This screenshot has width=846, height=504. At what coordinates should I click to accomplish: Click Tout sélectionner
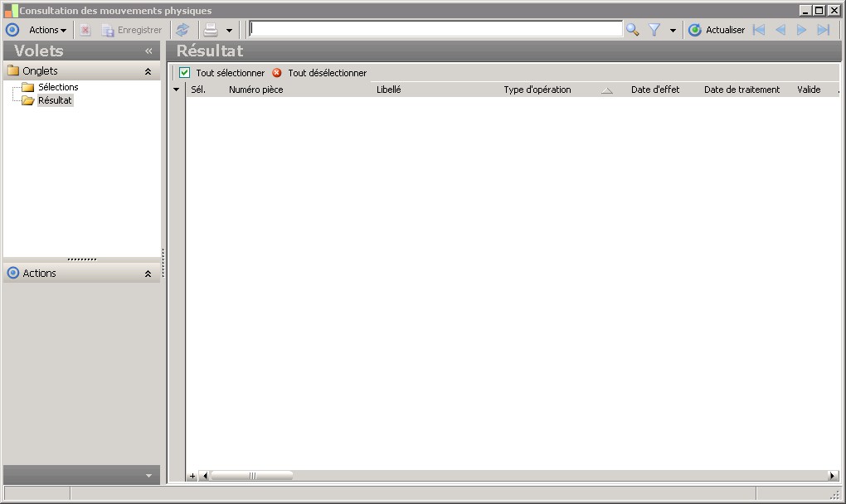pyautogui.click(x=221, y=73)
